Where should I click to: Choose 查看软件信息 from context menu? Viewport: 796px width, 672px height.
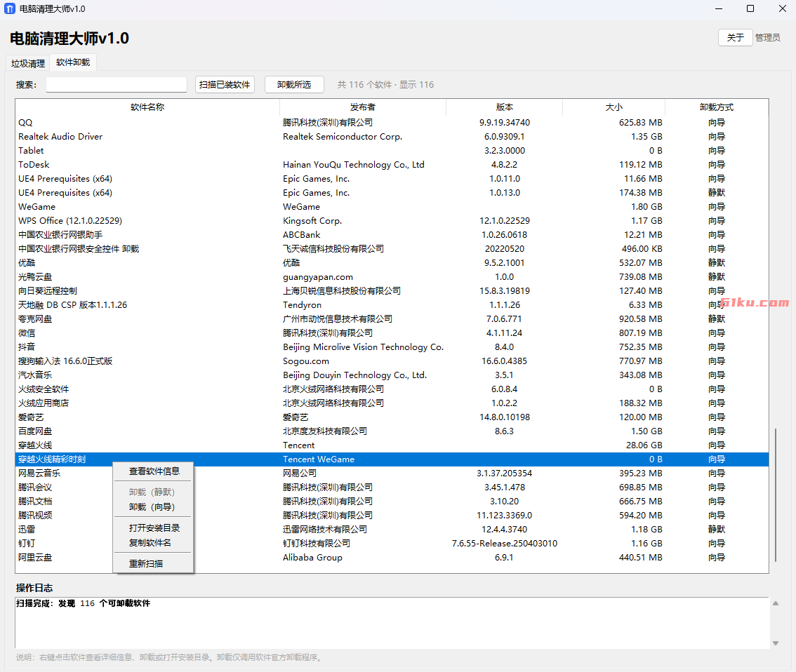click(154, 471)
